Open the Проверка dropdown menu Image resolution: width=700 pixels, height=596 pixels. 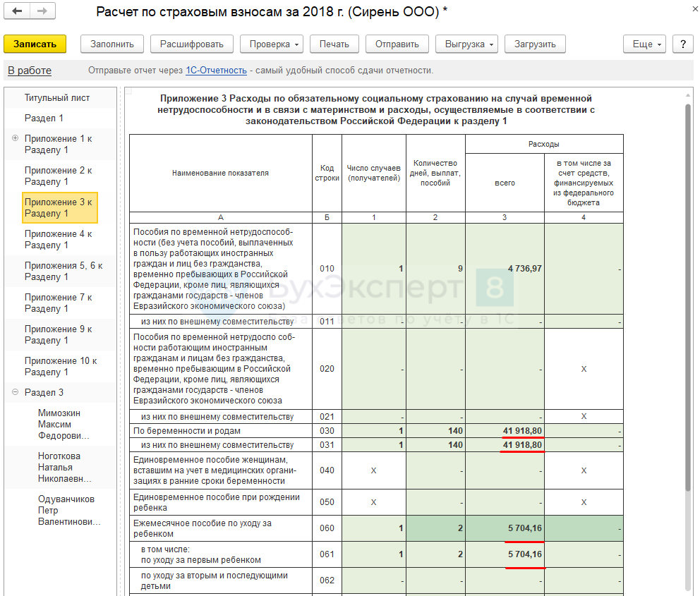pos(275,44)
